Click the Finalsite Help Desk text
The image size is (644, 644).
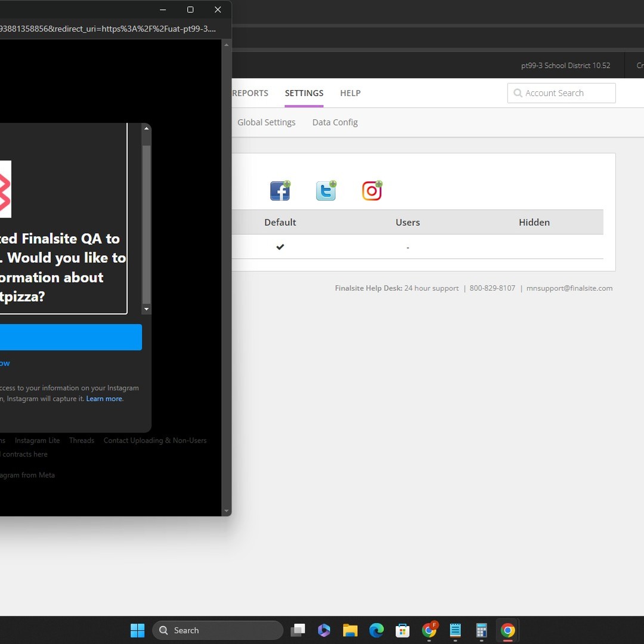point(369,289)
